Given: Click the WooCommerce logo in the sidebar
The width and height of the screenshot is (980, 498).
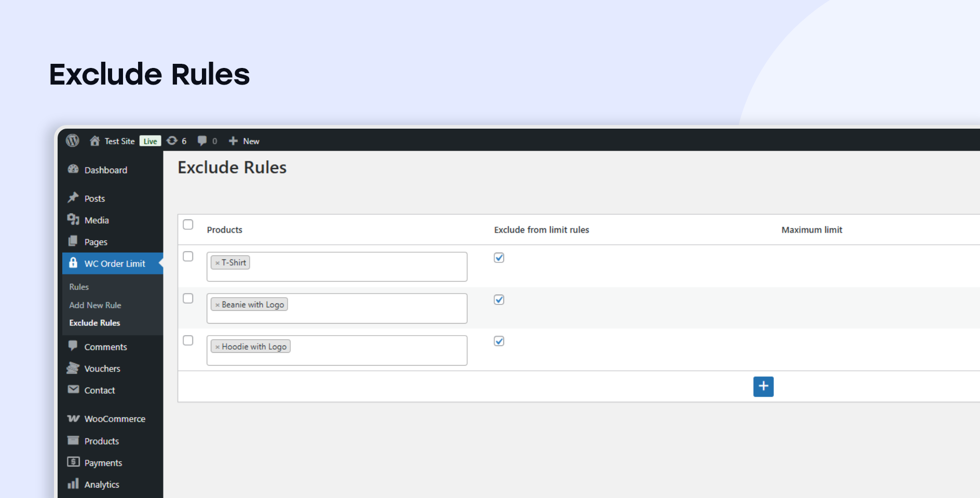Looking at the screenshot, I should tap(73, 419).
